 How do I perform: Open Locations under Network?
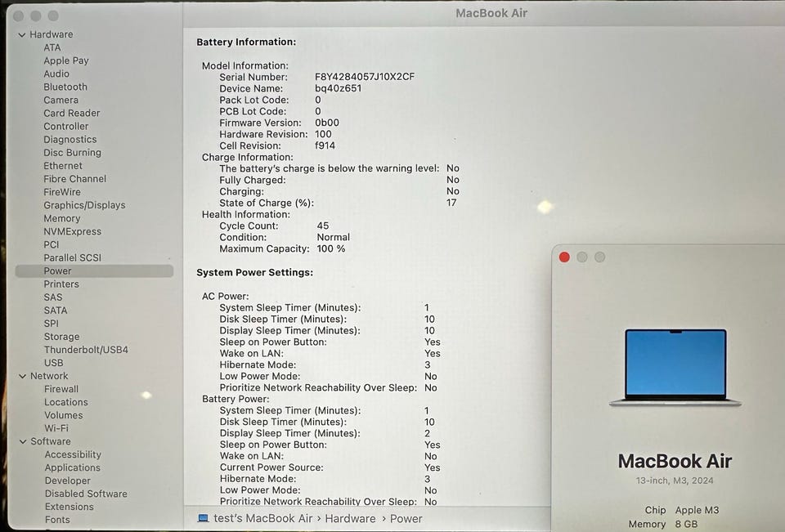66,402
